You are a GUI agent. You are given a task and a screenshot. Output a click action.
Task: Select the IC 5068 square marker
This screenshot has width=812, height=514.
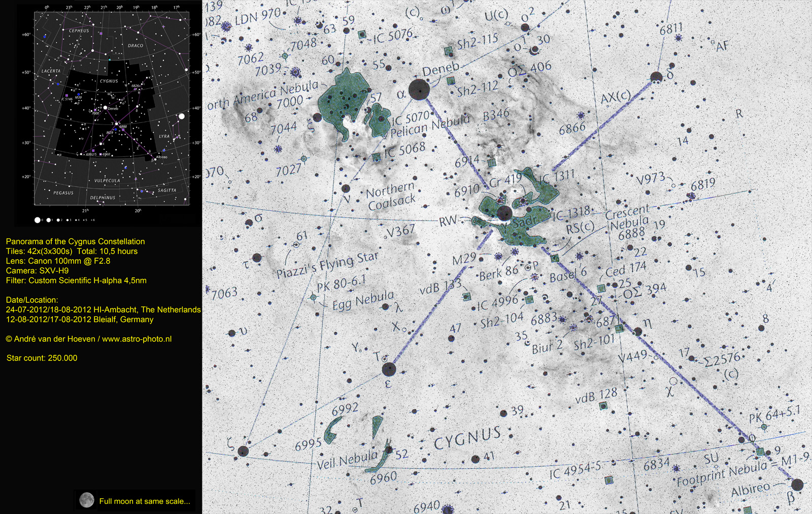coord(376,157)
